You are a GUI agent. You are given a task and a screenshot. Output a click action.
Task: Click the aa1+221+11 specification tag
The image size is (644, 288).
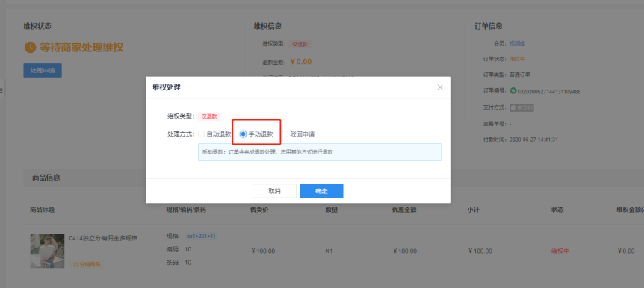201,236
